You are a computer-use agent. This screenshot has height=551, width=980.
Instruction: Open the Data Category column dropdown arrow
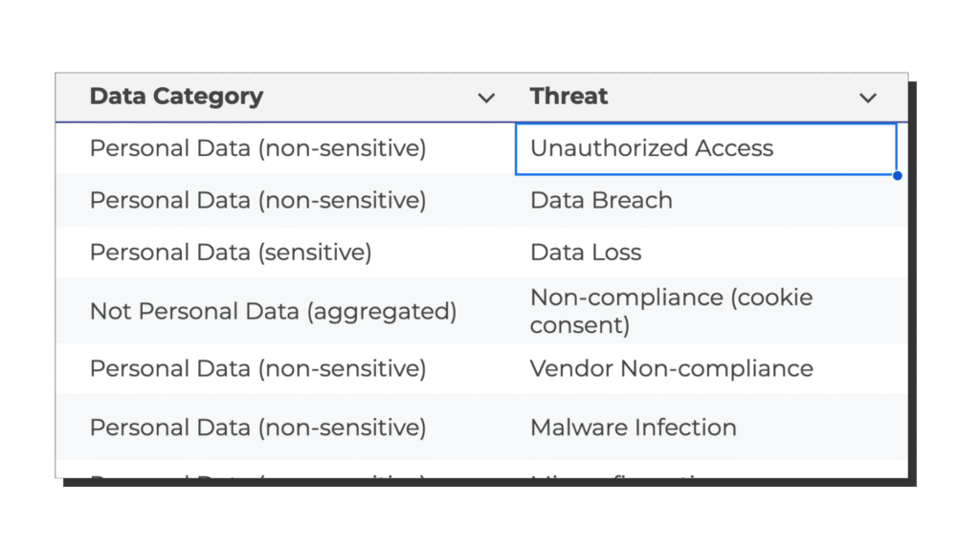coord(486,98)
